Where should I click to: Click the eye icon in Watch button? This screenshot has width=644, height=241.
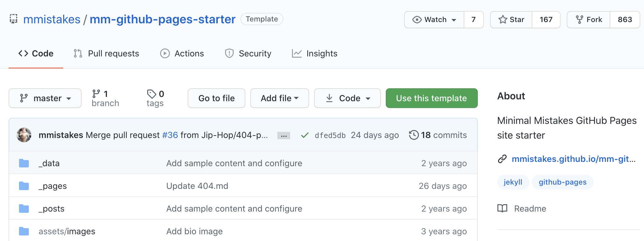(417, 20)
